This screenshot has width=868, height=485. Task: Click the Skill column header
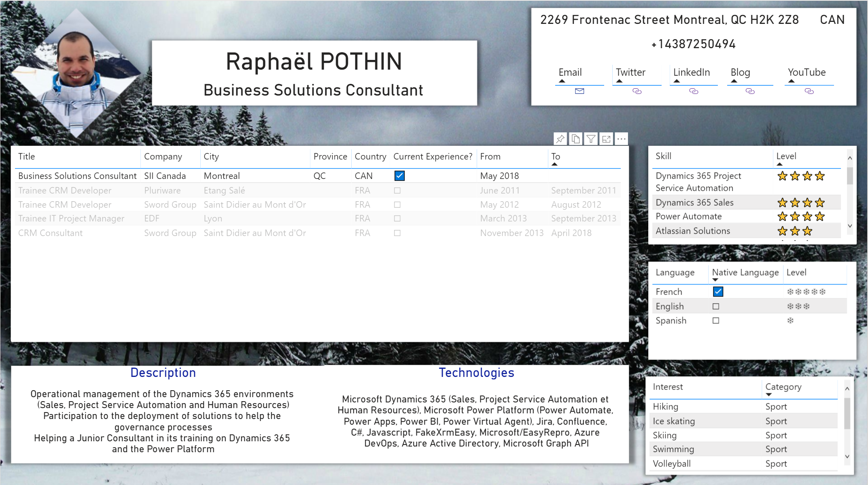click(663, 156)
